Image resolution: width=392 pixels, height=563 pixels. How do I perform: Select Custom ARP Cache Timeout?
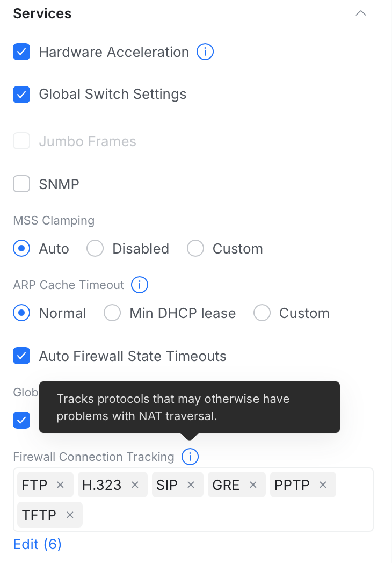tap(262, 313)
